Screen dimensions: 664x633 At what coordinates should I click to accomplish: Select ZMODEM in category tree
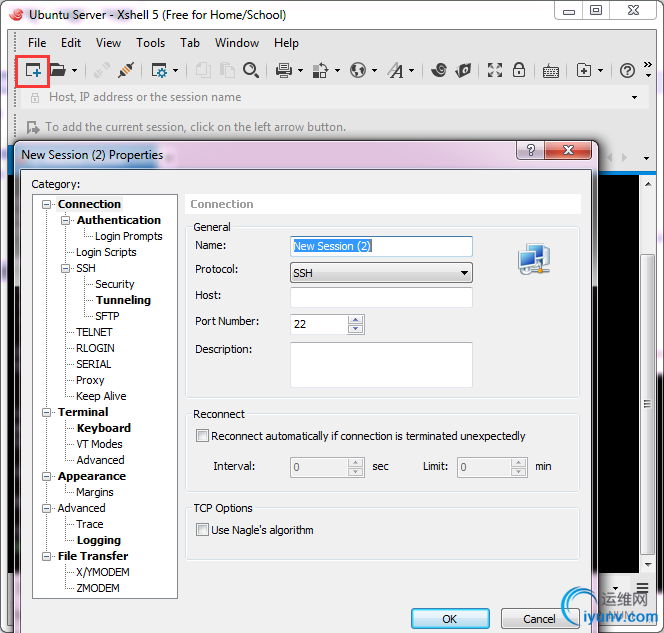pyautogui.click(x=98, y=588)
